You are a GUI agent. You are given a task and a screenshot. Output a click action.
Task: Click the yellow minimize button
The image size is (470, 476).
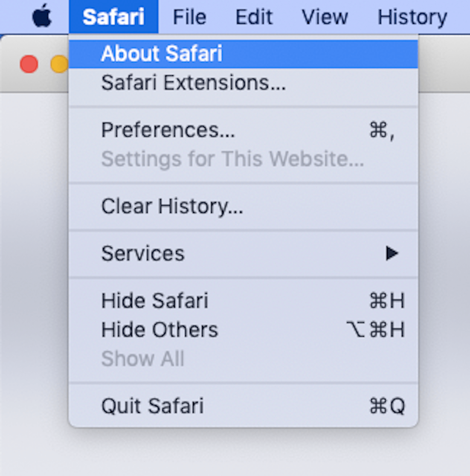[x=59, y=64]
